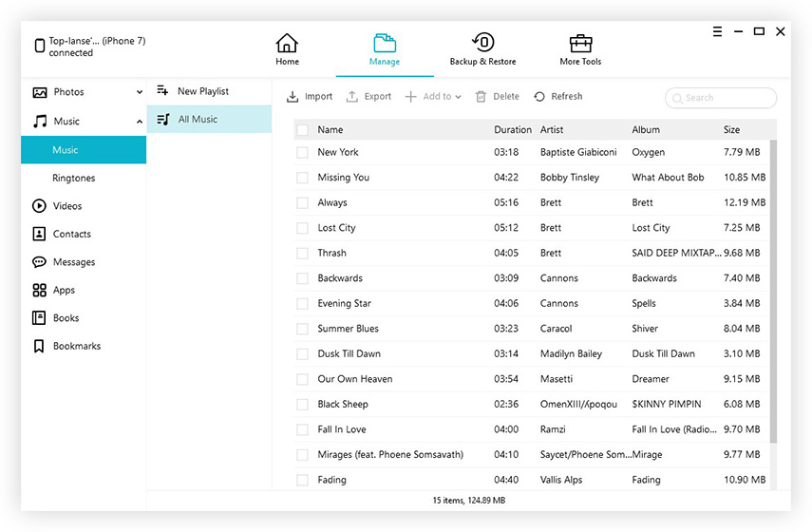Click the Videos play icon
812x532 pixels.
[39, 205]
